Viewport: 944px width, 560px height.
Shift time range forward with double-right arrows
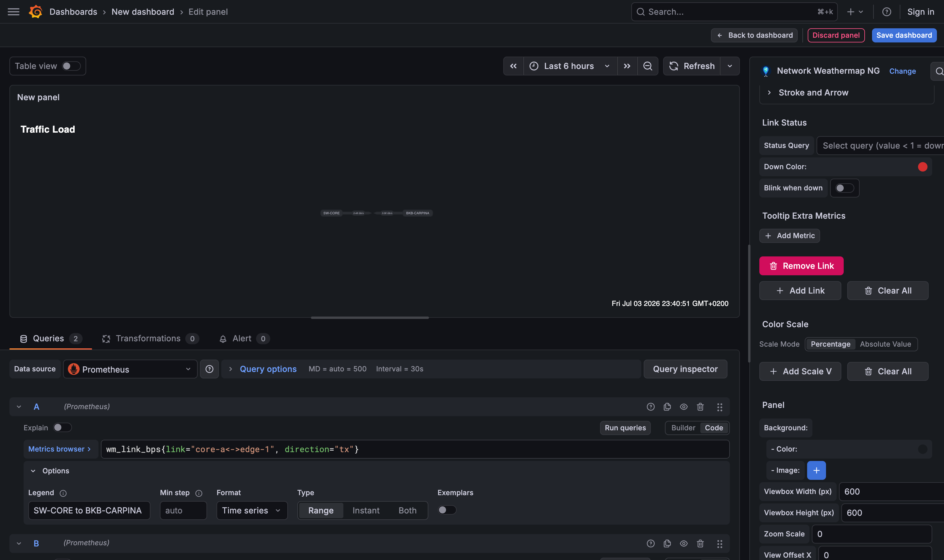627,66
